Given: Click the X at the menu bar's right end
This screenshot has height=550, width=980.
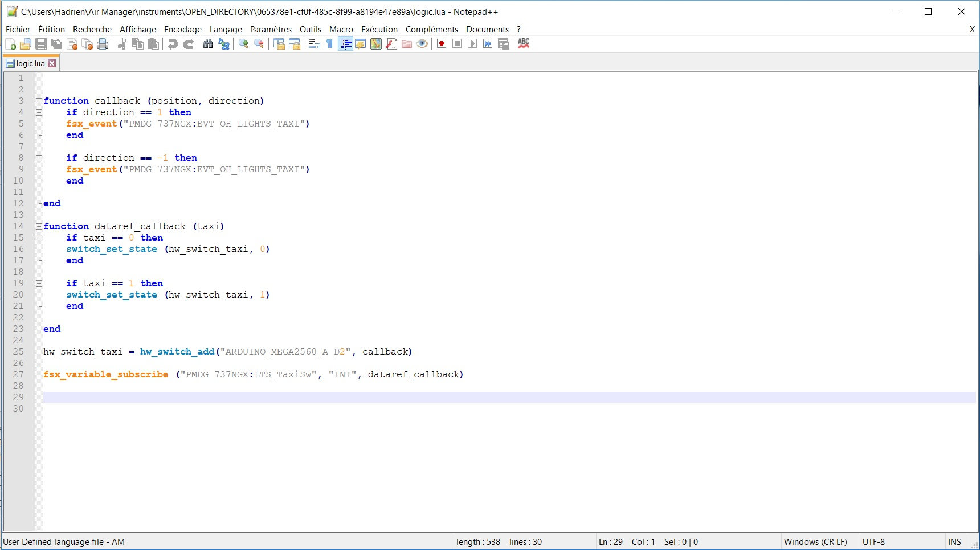Looking at the screenshot, I should [x=972, y=30].
